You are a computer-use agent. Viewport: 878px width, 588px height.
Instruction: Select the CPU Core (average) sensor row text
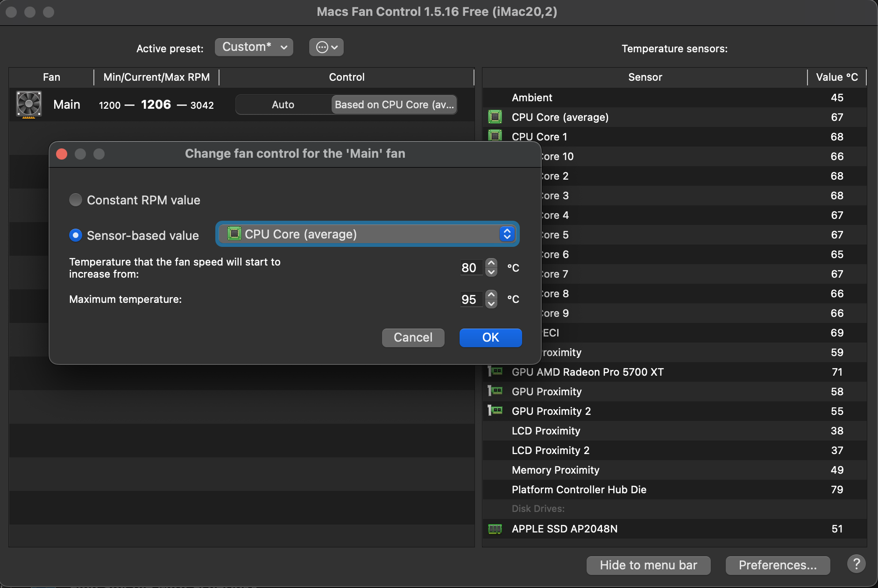560,117
